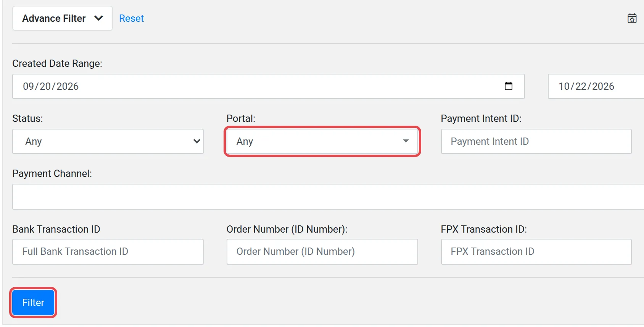This screenshot has width=644, height=327.
Task: Focus the Full Bank Transaction ID field
Action: click(108, 252)
